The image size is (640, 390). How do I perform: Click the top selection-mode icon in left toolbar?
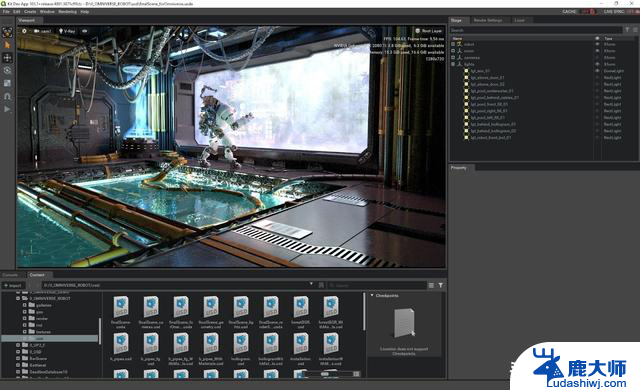tap(7, 32)
